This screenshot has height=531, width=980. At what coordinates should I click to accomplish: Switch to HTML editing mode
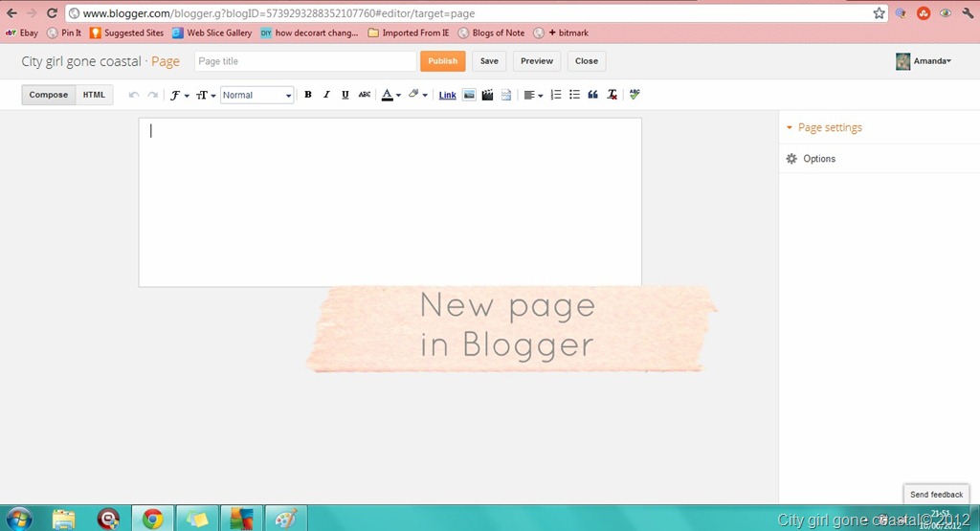[95, 95]
